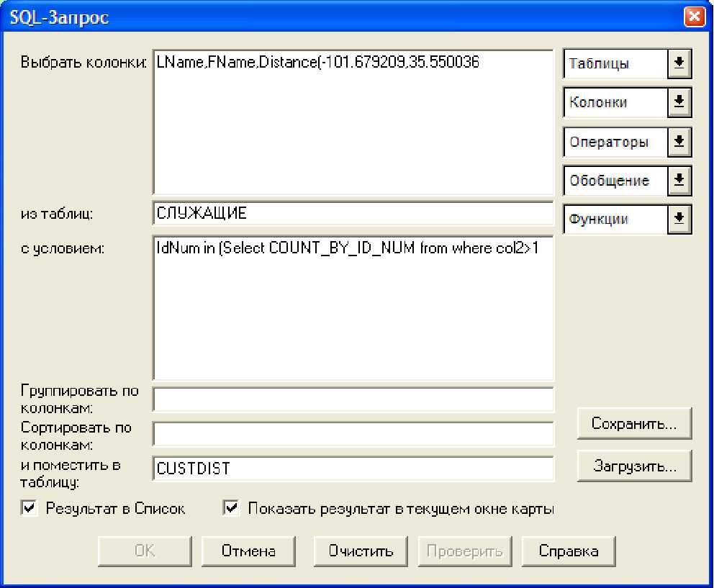Toggle the Результат в Список checkbox
Viewport: 714px width, 588px height.
30,509
